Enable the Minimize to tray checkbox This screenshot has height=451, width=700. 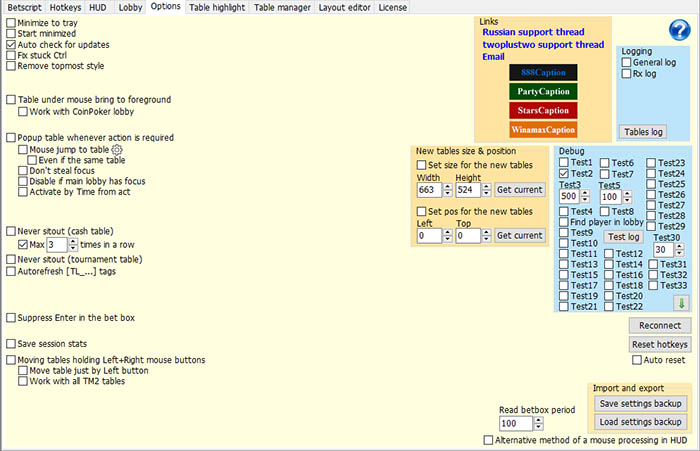11,22
